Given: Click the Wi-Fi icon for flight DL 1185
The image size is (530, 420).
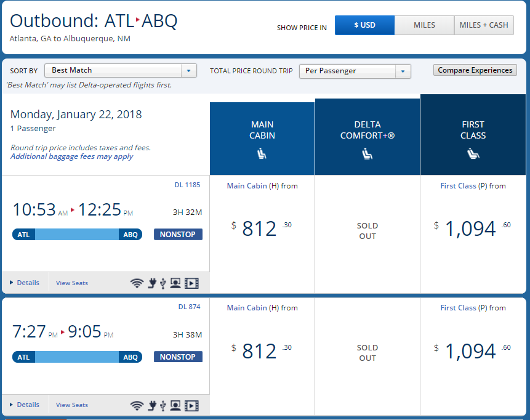Looking at the screenshot, I should coord(137,283).
